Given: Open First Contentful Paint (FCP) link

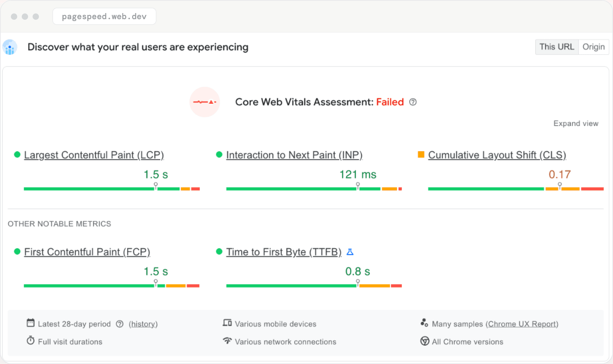Looking at the screenshot, I should point(87,252).
